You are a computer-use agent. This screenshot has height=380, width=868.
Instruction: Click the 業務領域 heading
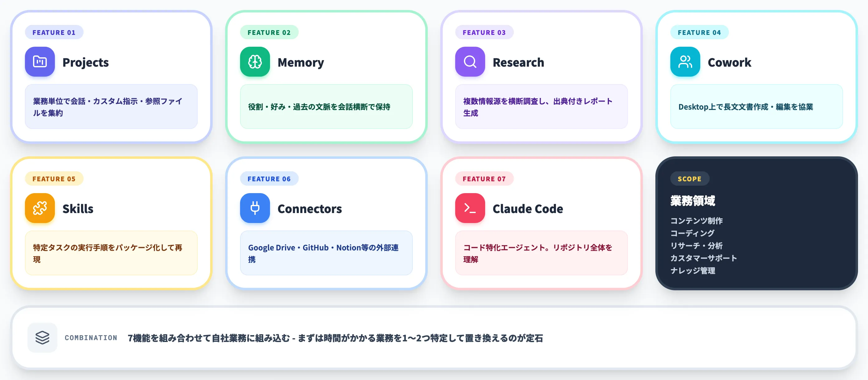(x=692, y=201)
